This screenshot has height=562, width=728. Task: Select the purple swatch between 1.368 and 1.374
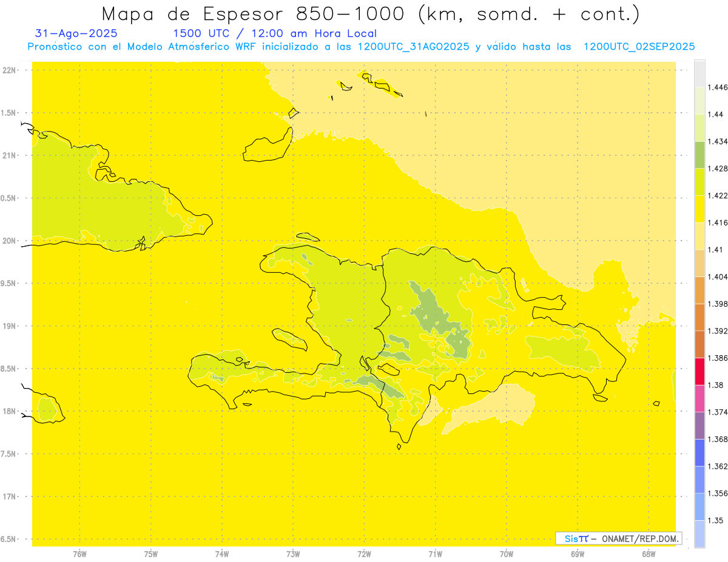tap(699, 425)
